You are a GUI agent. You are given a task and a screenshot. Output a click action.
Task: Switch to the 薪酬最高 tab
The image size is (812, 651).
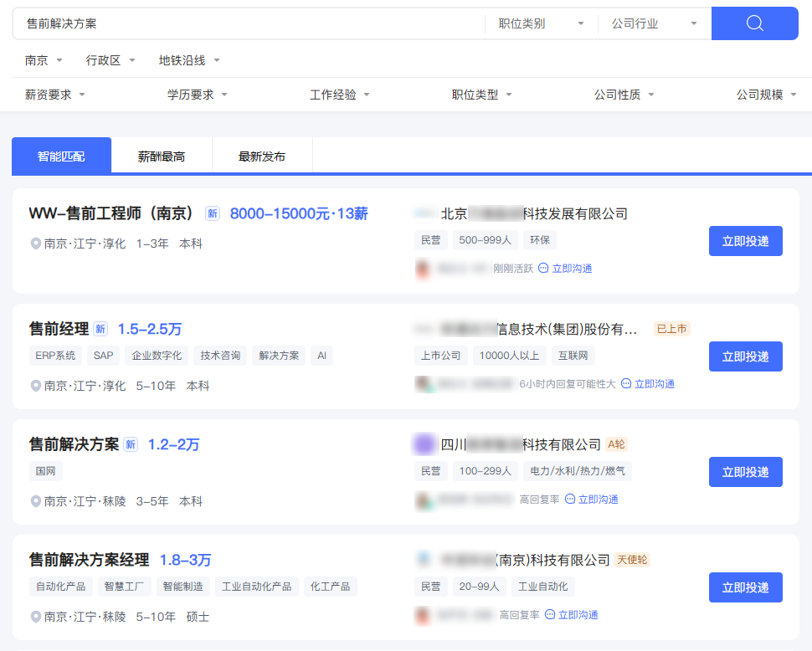[x=162, y=156]
